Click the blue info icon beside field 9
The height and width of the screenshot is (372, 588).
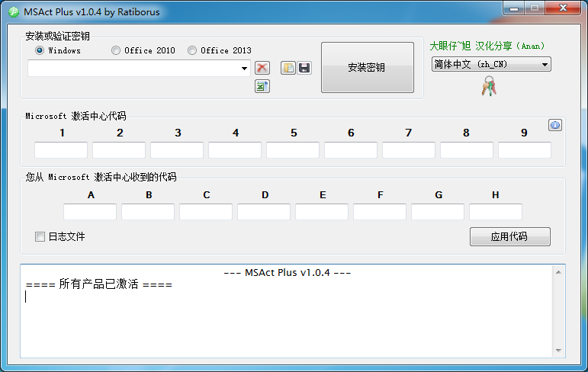(x=555, y=125)
